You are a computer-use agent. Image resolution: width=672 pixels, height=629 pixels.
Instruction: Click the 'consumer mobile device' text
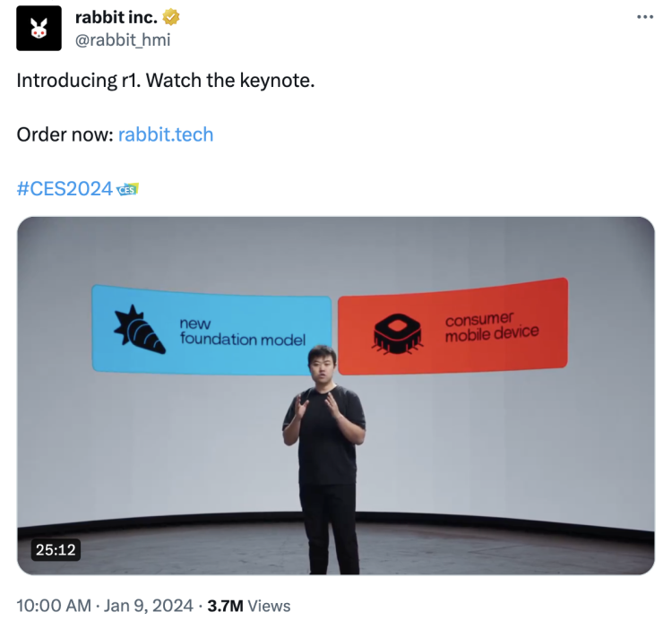pos(492,327)
